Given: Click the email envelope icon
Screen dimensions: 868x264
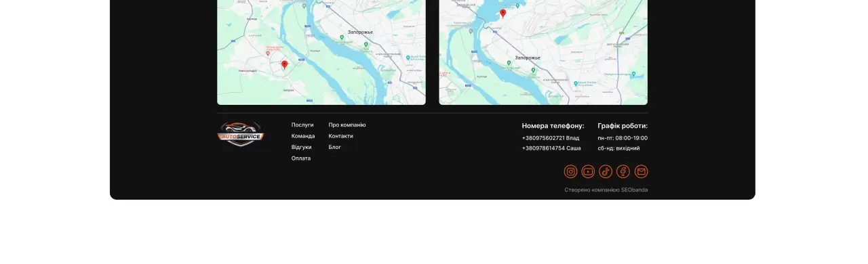Looking at the screenshot, I should coord(641,172).
